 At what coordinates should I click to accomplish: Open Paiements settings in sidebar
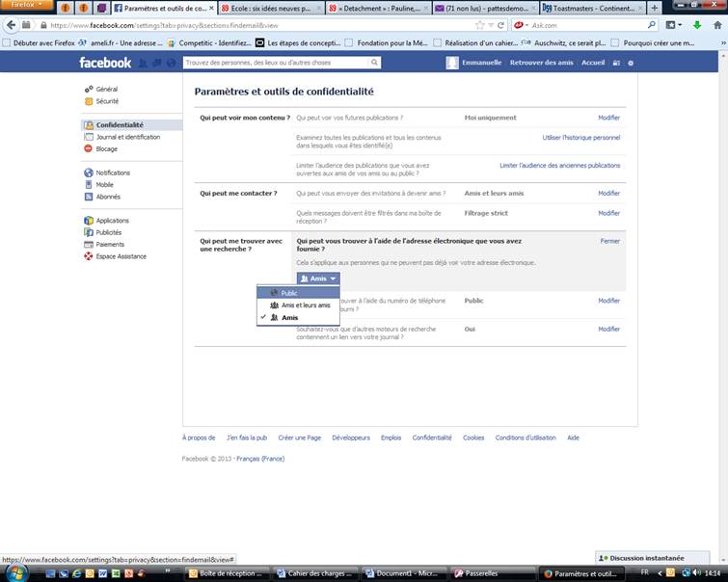point(110,245)
